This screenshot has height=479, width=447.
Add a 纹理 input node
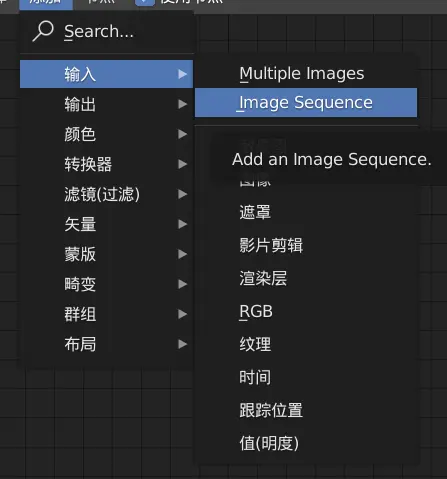306,344
